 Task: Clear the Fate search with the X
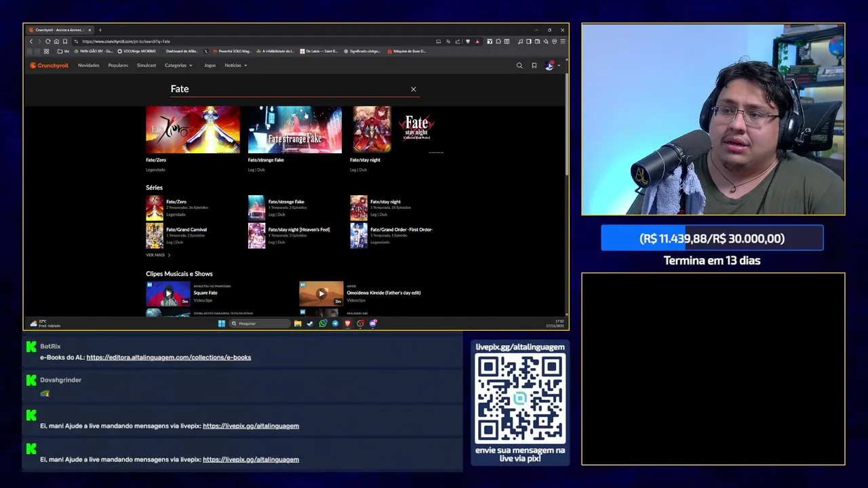click(413, 89)
